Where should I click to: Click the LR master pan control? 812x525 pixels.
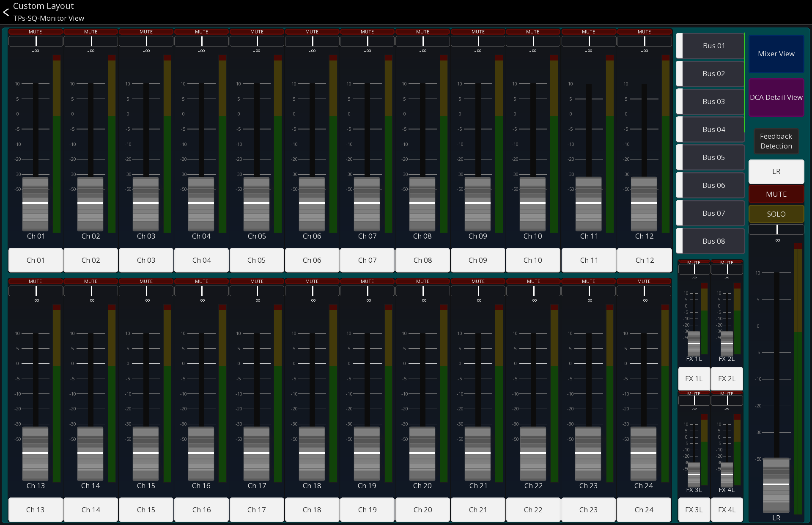[x=776, y=230]
